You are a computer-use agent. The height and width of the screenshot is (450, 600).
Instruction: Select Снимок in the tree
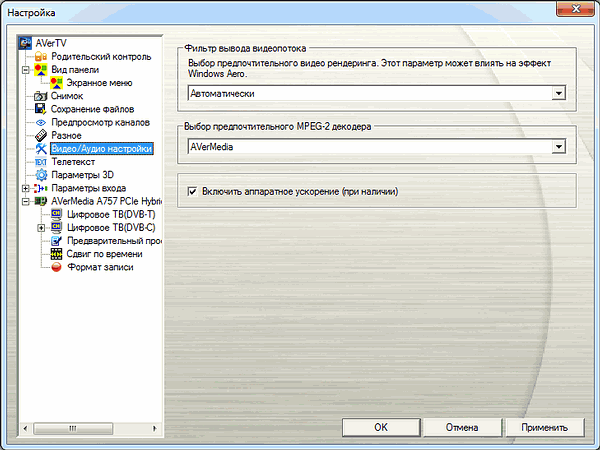(x=67, y=96)
